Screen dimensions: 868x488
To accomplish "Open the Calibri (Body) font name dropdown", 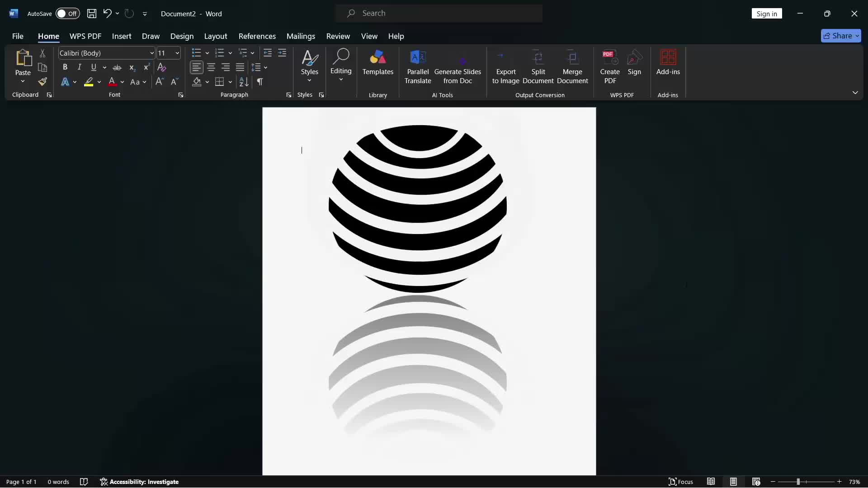I will coord(152,53).
